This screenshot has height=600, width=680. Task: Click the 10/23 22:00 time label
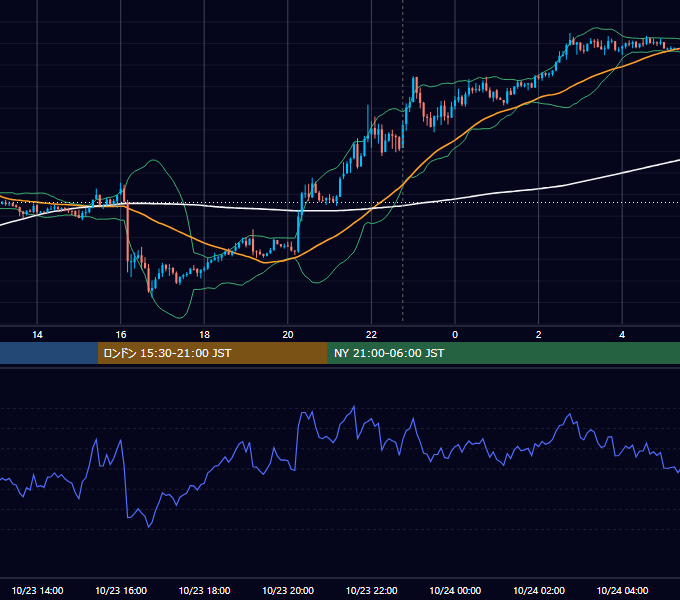coord(371,590)
